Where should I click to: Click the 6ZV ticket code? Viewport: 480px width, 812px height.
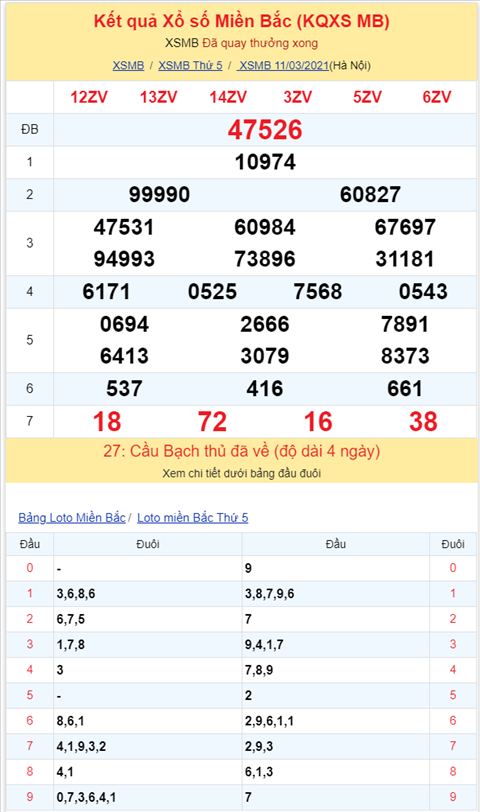pyautogui.click(x=437, y=97)
